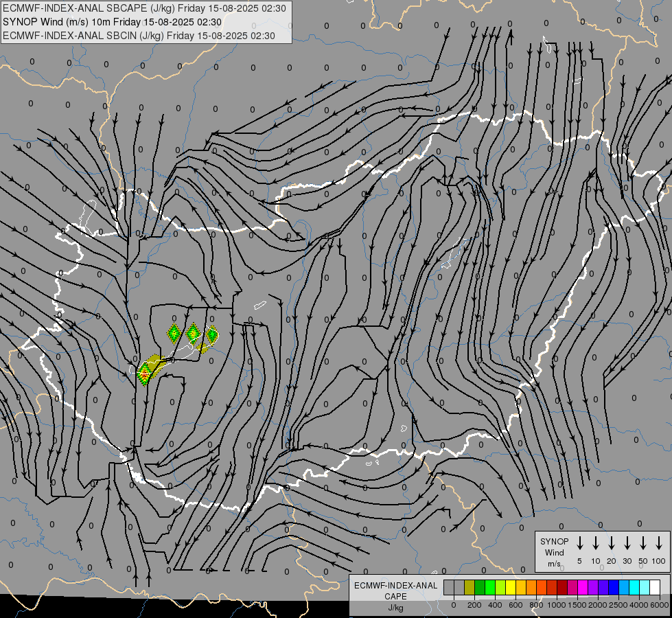This screenshot has width=672, height=618.
Task: Click the 'CAPE' label in the color legend
Action: click(x=395, y=597)
